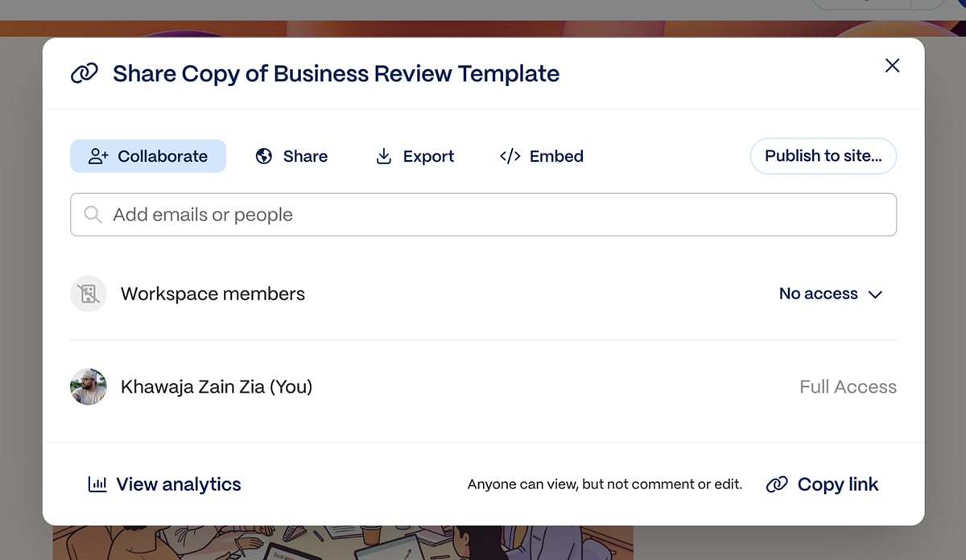
Task: Open the No access permission dropdown
Action: (x=819, y=294)
